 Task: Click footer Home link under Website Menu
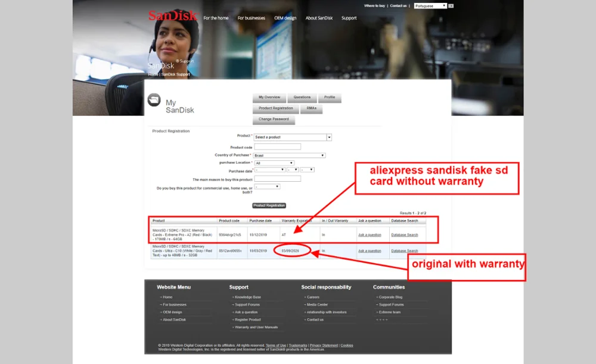click(167, 297)
